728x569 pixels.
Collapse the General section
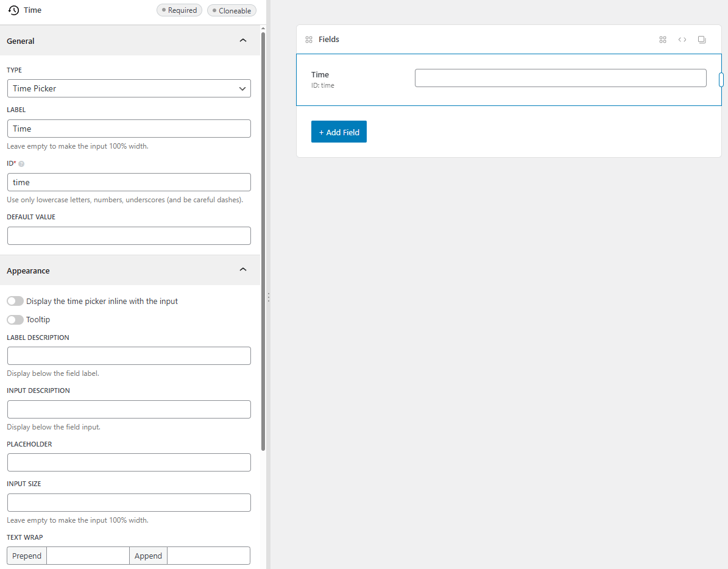tap(242, 40)
